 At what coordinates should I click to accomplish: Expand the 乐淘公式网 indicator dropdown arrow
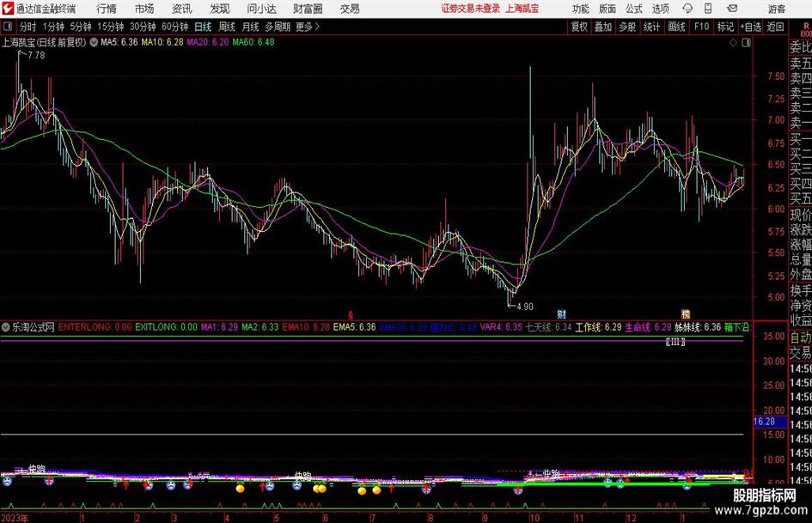pos(6,327)
